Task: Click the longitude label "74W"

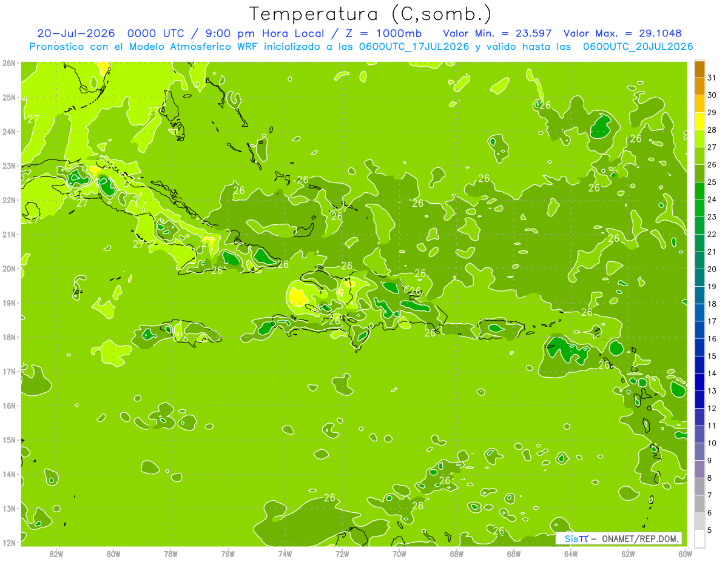Action: click(x=285, y=554)
